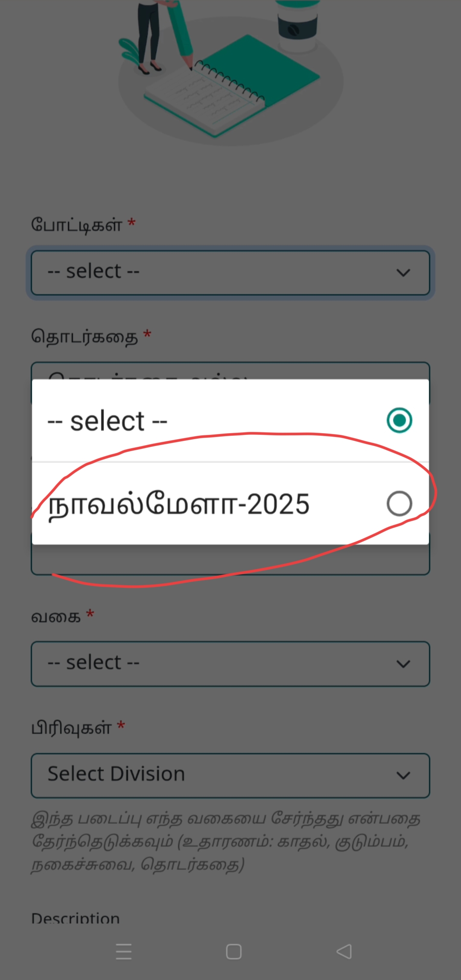
Task: Tap the நாவல்மேளா-2025 option text
Action: click(179, 505)
